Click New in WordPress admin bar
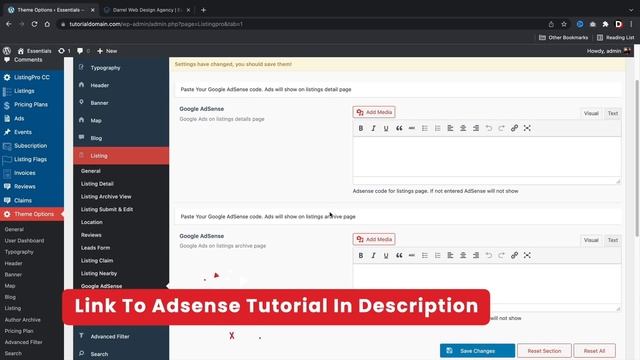Viewport: 640px width, 360px height. coord(107,51)
